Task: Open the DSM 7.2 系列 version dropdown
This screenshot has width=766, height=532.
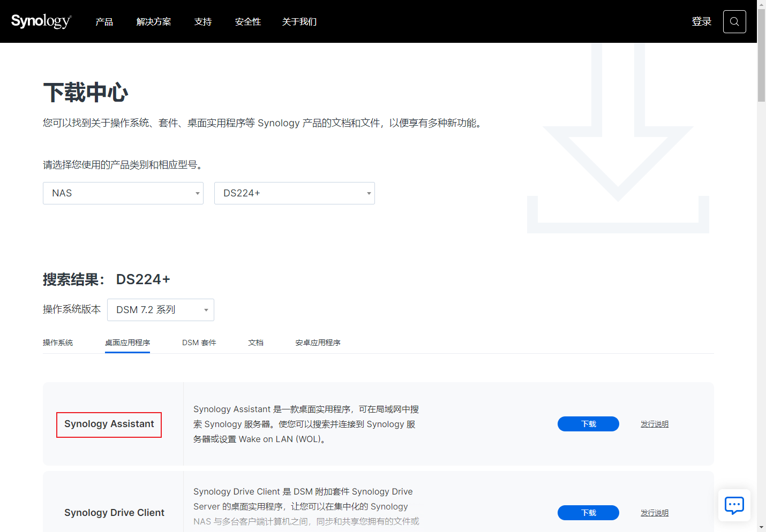Action: [x=160, y=309]
